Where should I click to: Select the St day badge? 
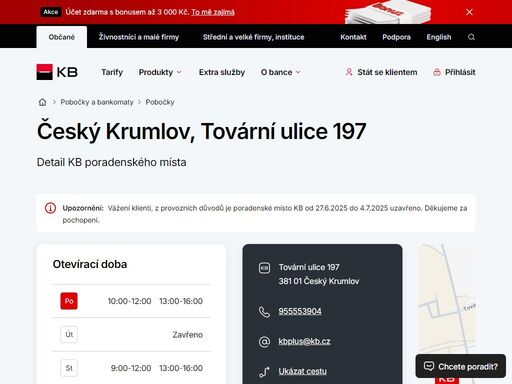pyautogui.click(x=69, y=368)
